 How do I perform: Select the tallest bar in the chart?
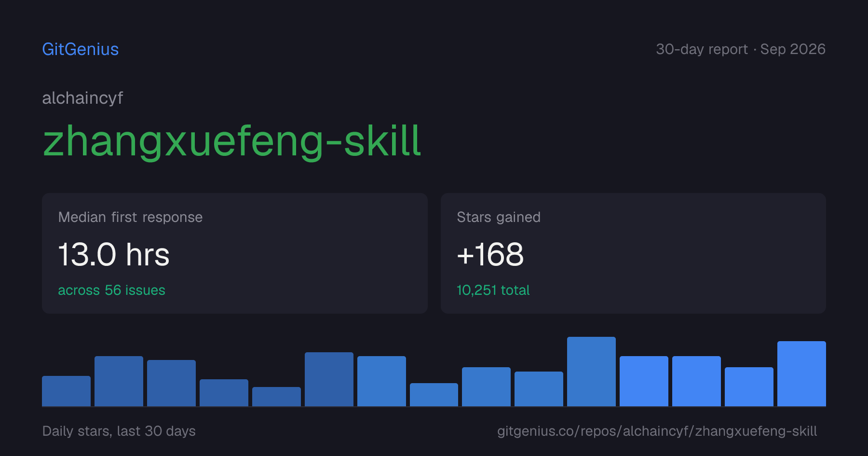pos(591,372)
